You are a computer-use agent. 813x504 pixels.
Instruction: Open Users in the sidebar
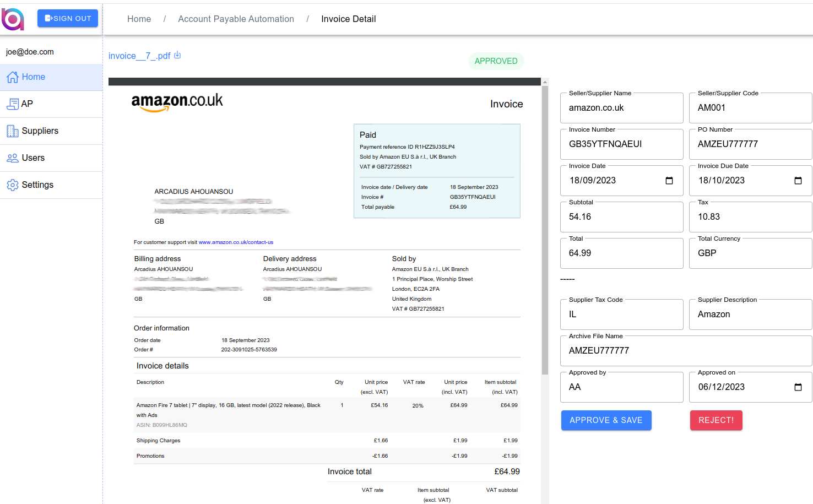click(51, 158)
